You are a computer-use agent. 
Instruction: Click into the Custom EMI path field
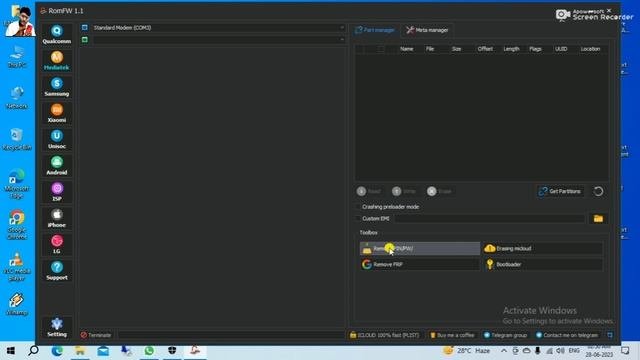point(489,219)
